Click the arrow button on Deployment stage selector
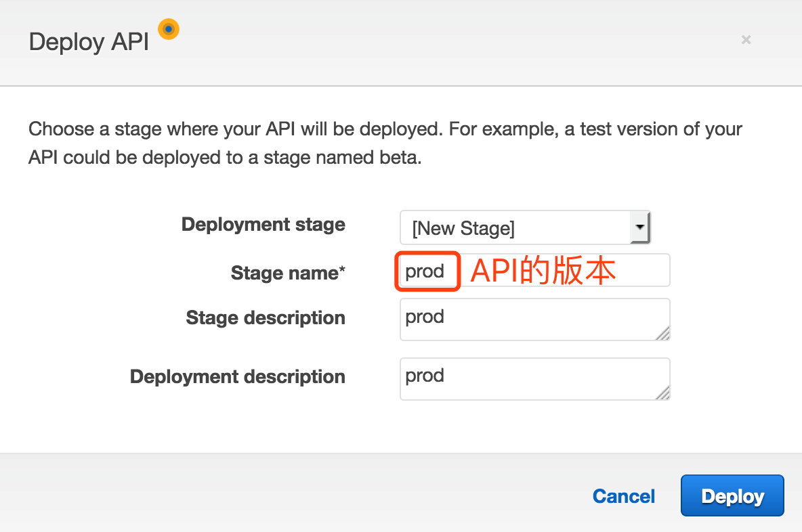Image resolution: width=802 pixels, height=532 pixels. [x=639, y=227]
